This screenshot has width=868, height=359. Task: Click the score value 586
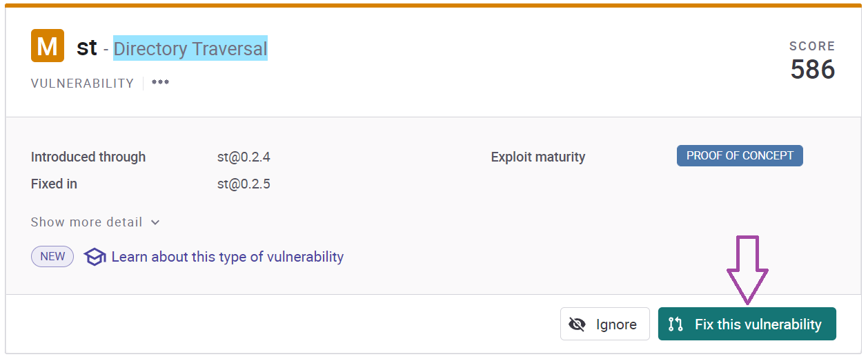[x=813, y=69]
